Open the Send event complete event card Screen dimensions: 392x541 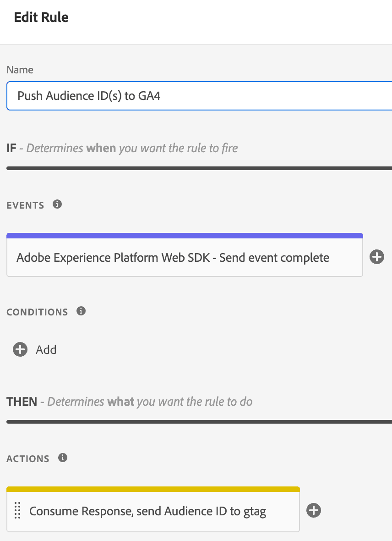coord(185,255)
